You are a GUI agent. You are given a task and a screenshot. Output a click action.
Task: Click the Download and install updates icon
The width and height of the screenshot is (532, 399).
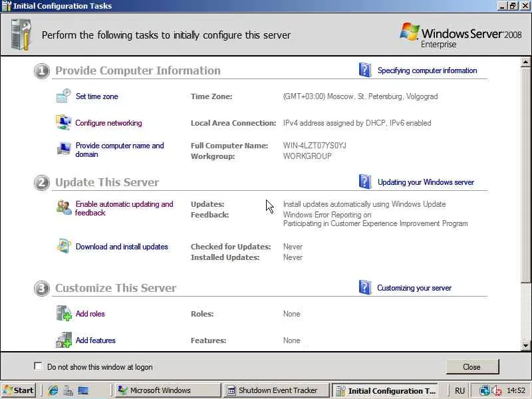63,246
